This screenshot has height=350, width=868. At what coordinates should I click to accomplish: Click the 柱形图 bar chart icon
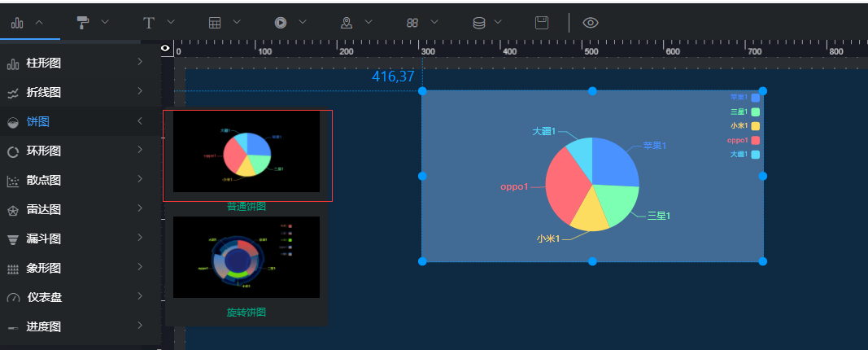click(13, 64)
